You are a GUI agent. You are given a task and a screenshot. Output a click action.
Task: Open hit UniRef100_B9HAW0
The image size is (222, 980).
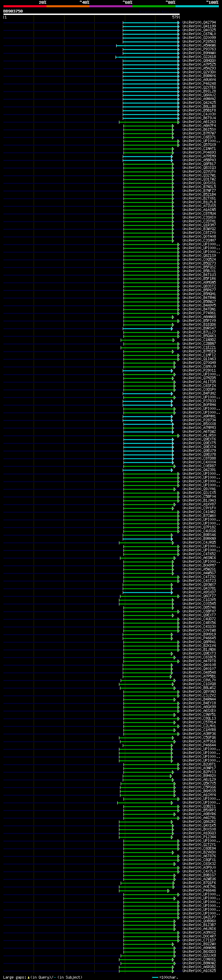coord(199,53)
